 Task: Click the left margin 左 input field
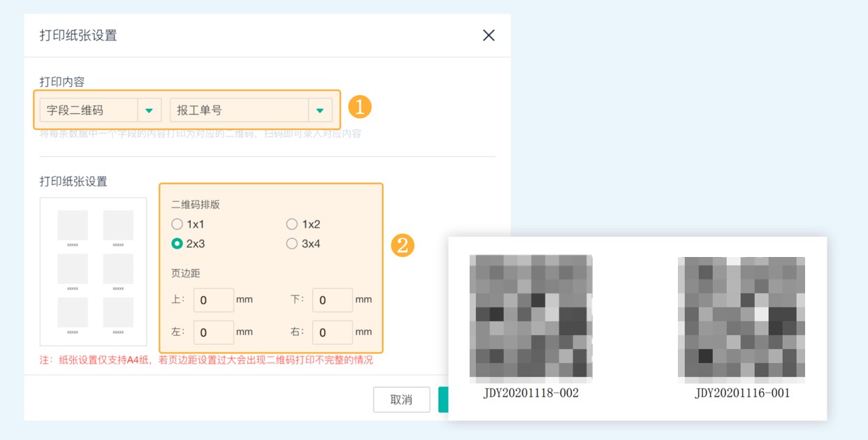[x=213, y=332]
